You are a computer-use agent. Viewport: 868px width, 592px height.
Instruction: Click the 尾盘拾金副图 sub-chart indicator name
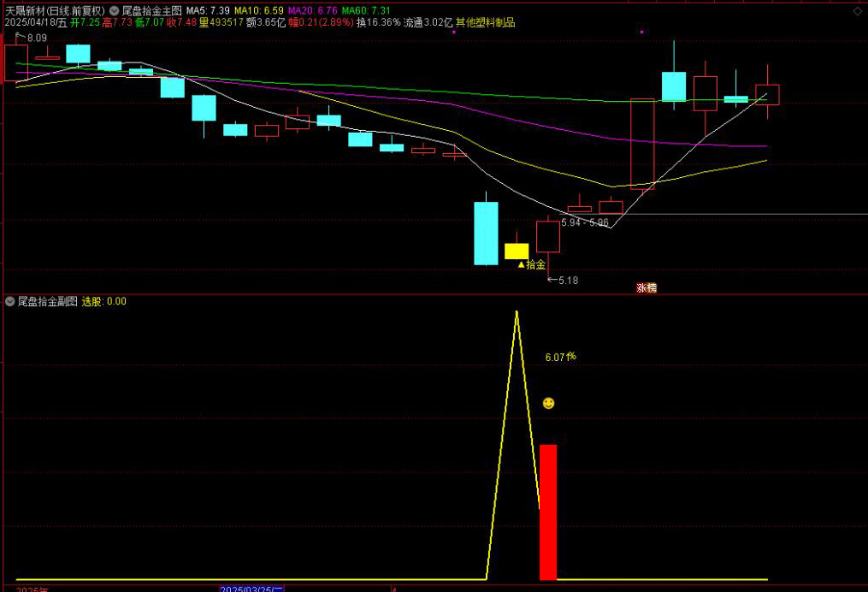47,301
